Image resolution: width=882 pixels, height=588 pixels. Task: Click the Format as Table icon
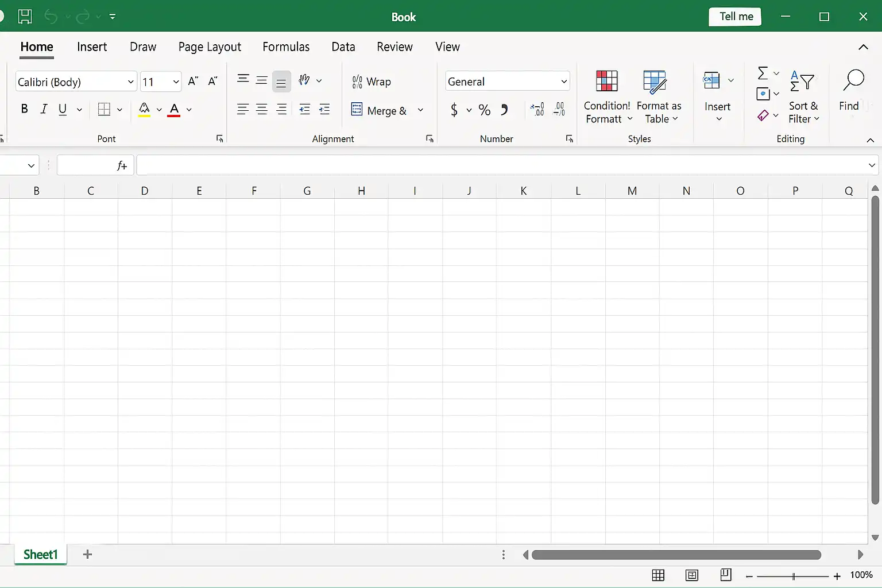[655, 82]
